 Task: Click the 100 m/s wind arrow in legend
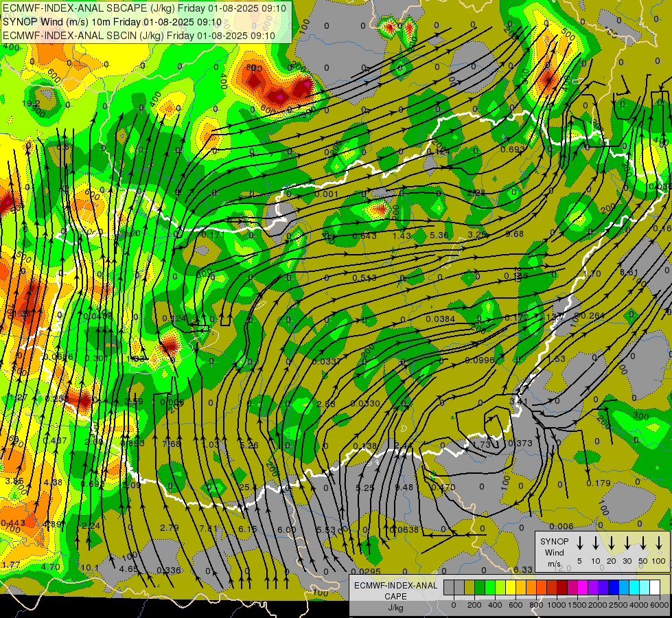659,543
